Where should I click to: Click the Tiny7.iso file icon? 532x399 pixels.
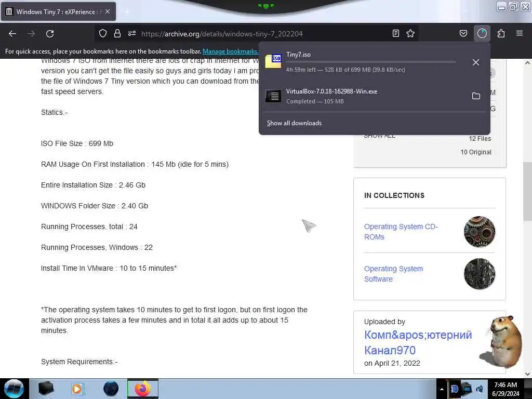(x=273, y=61)
